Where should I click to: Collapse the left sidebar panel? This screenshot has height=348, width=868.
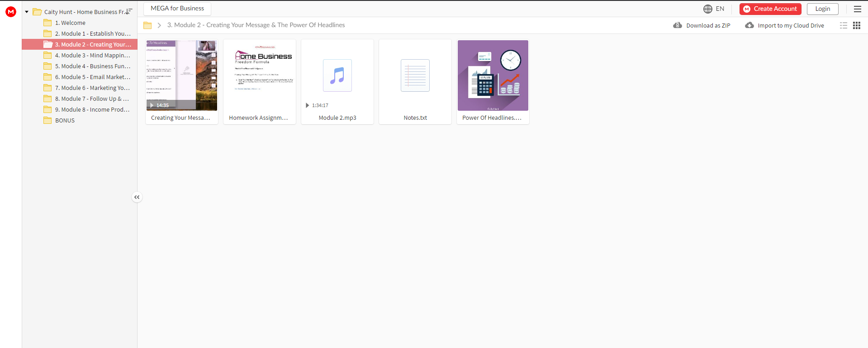point(137,197)
